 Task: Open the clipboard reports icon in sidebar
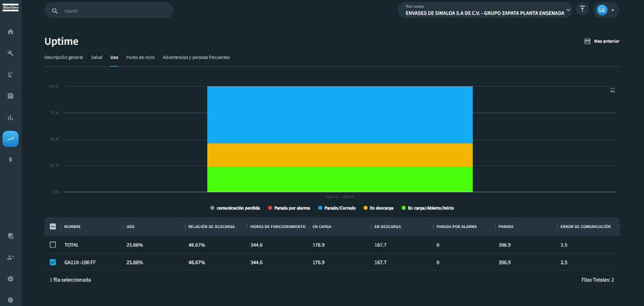tap(11, 96)
